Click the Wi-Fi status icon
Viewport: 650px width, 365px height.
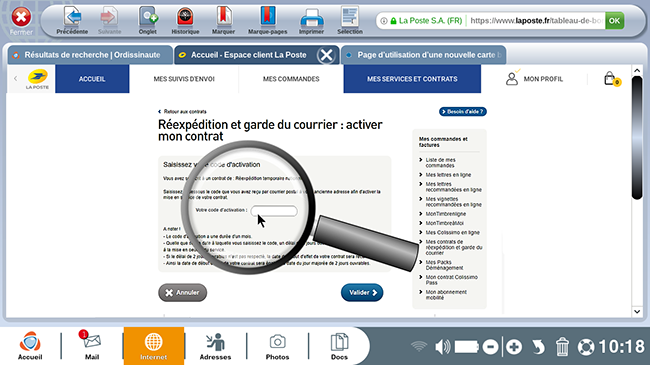(419, 346)
